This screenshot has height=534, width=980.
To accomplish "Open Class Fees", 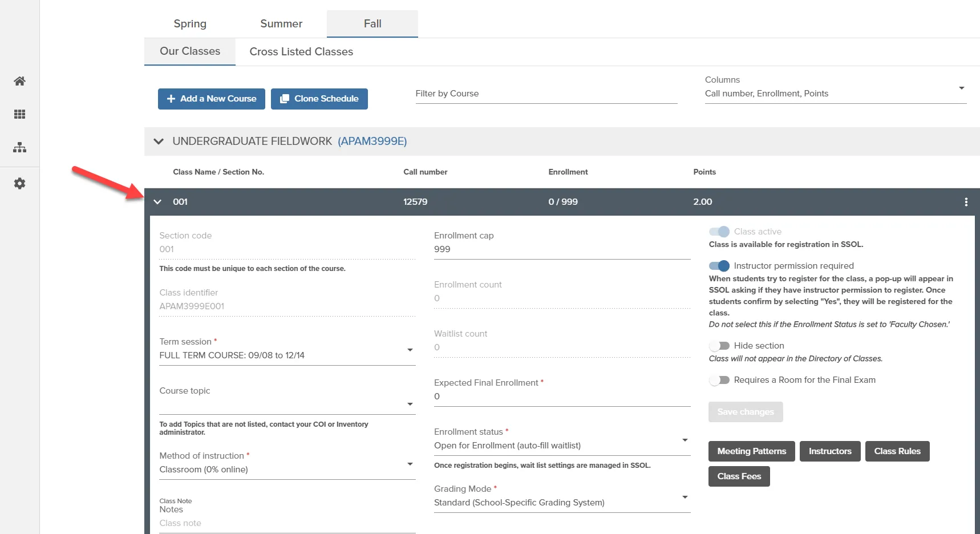I will click(739, 476).
